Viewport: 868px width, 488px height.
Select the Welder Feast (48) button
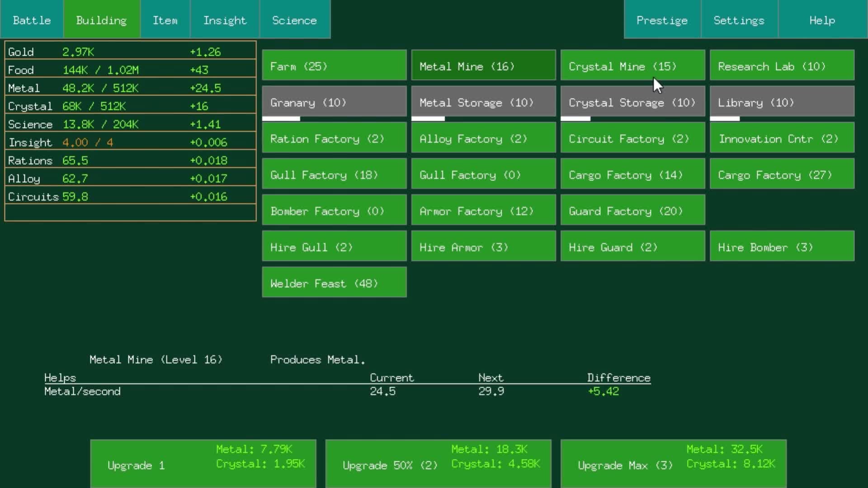(334, 283)
